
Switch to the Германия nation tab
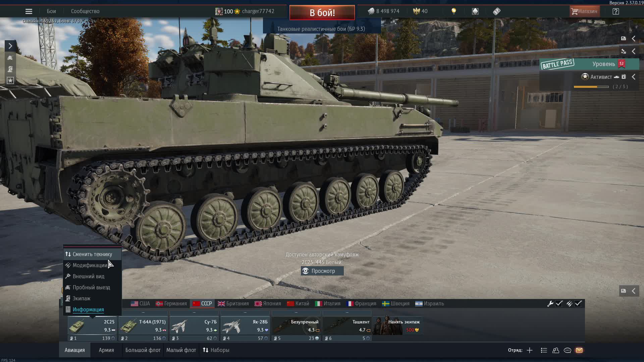171,303
